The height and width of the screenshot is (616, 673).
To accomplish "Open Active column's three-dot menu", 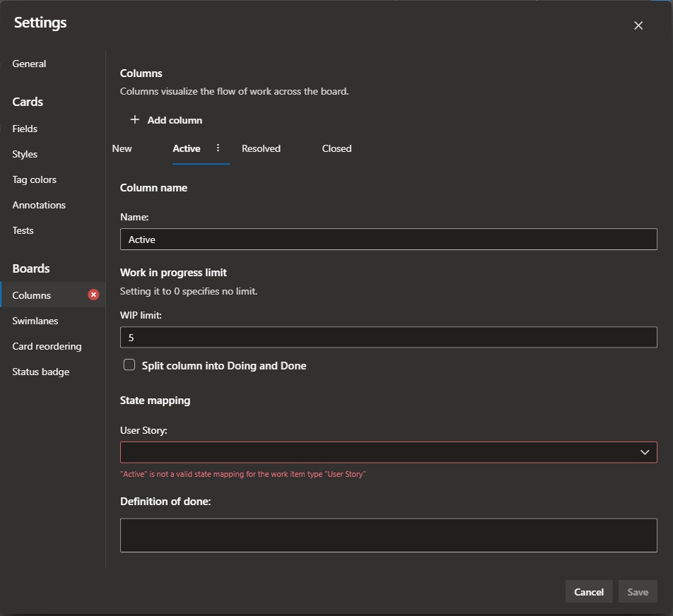I will pos(218,148).
